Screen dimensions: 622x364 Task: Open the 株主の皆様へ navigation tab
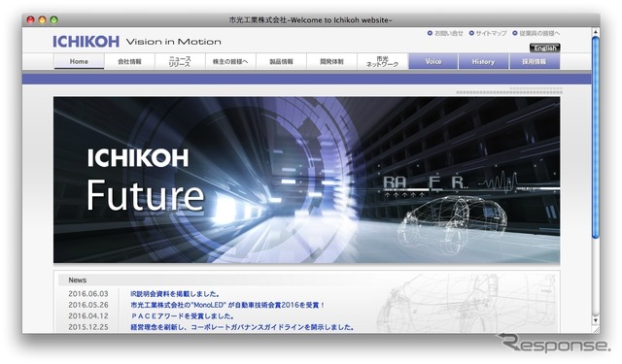click(230, 61)
